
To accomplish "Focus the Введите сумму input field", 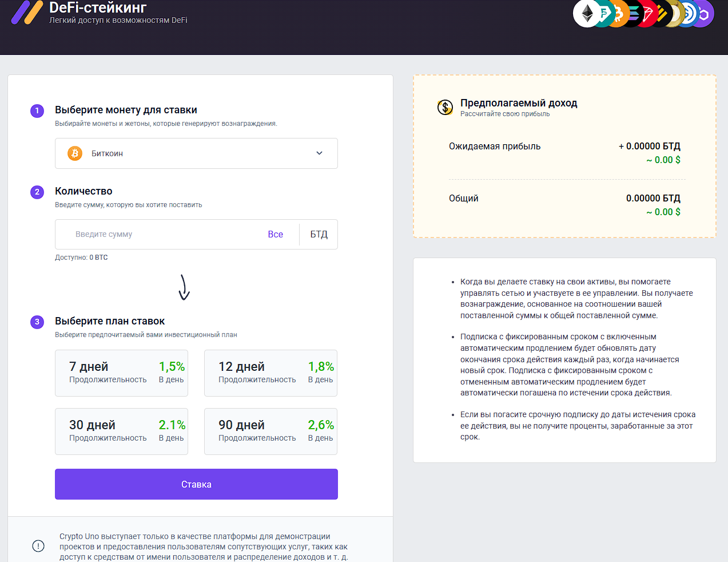I will 166,234.
